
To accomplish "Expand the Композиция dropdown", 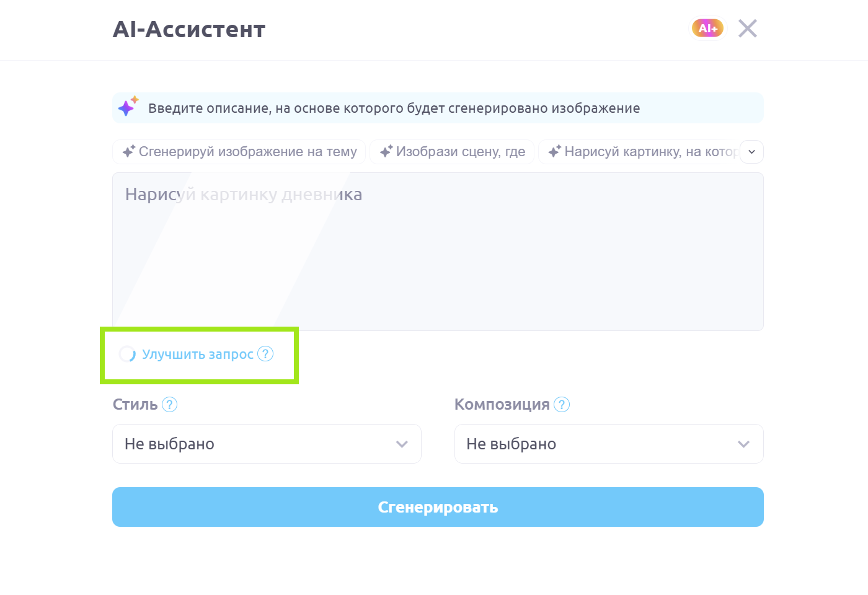I will click(x=609, y=444).
